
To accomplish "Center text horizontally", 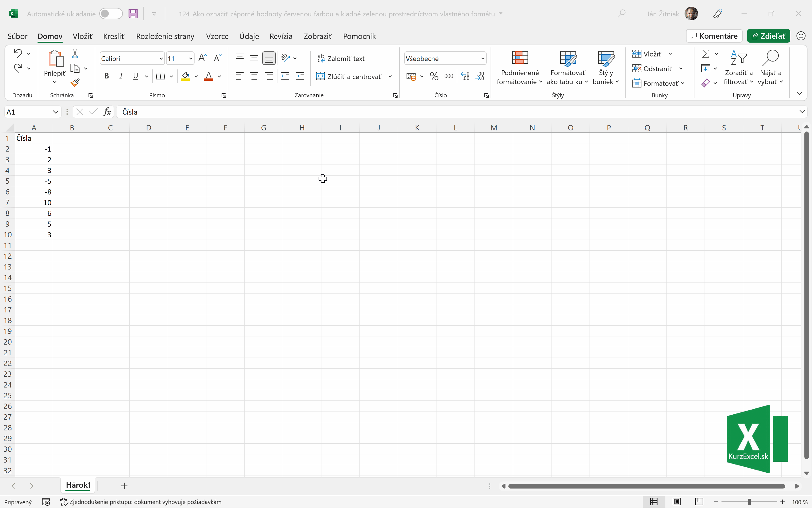I will pos(254,76).
